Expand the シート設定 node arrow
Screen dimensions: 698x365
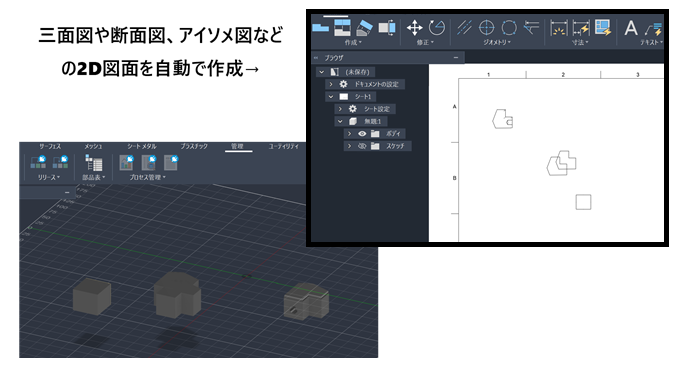point(340,109)
